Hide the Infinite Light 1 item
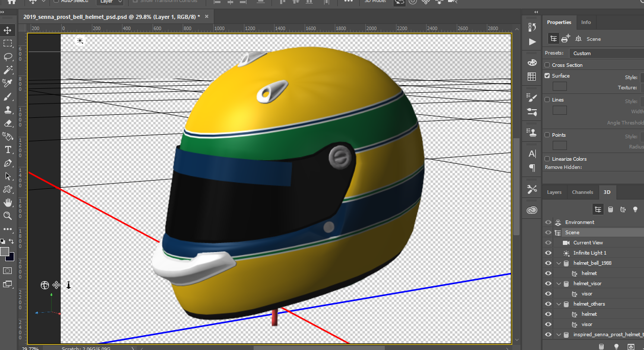The width and height of the screenshot is (644, 350). (x=548, y=253)
